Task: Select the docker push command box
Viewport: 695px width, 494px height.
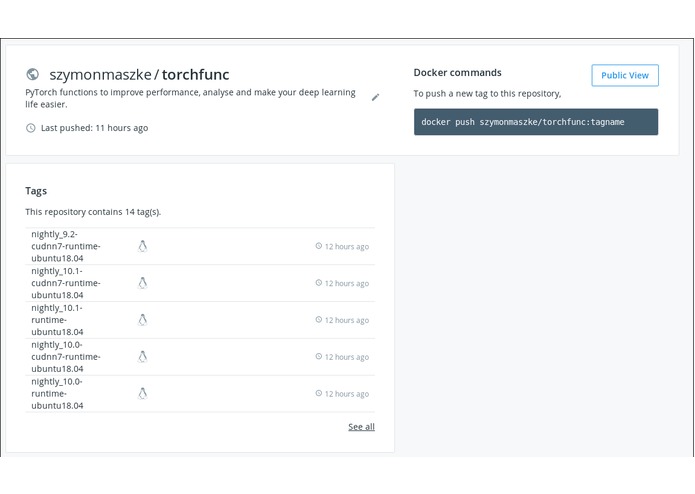Action: (x=536, y=122)
